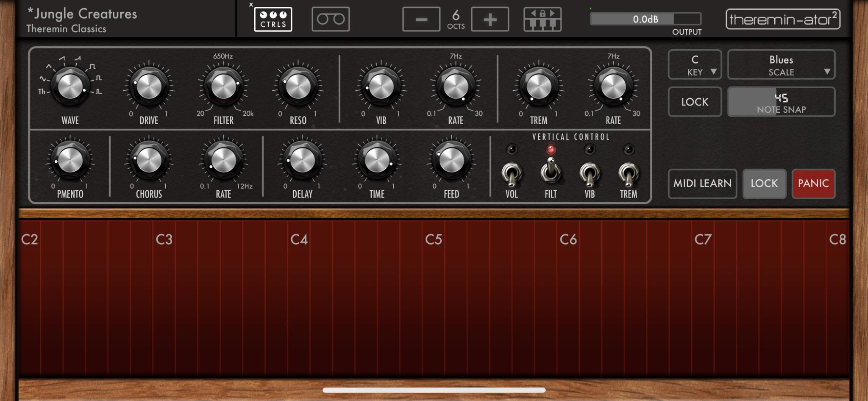Screen dimensions: 868x401
Task: Flip the TREM vertical control switch
Action: coord(629,174)
